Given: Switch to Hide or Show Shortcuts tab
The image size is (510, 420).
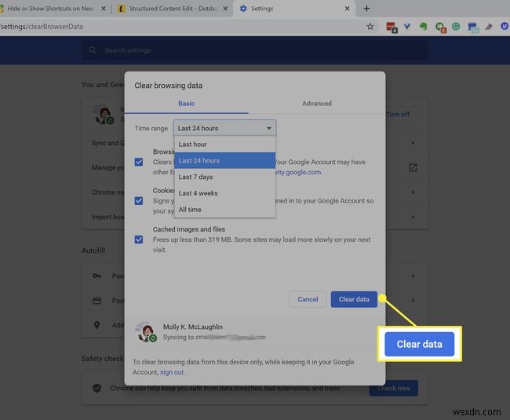Looking at the screenshot, I should tap(52, 9).
